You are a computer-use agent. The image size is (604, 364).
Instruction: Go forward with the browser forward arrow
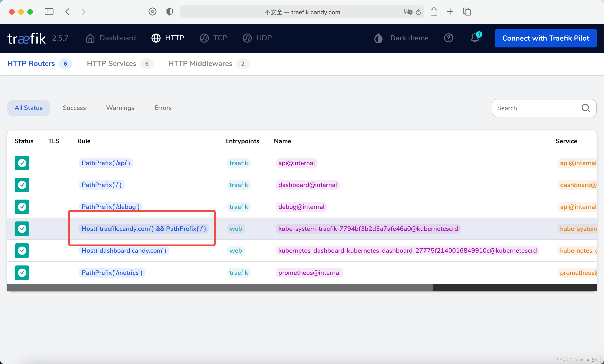click(x=83, y=12)
